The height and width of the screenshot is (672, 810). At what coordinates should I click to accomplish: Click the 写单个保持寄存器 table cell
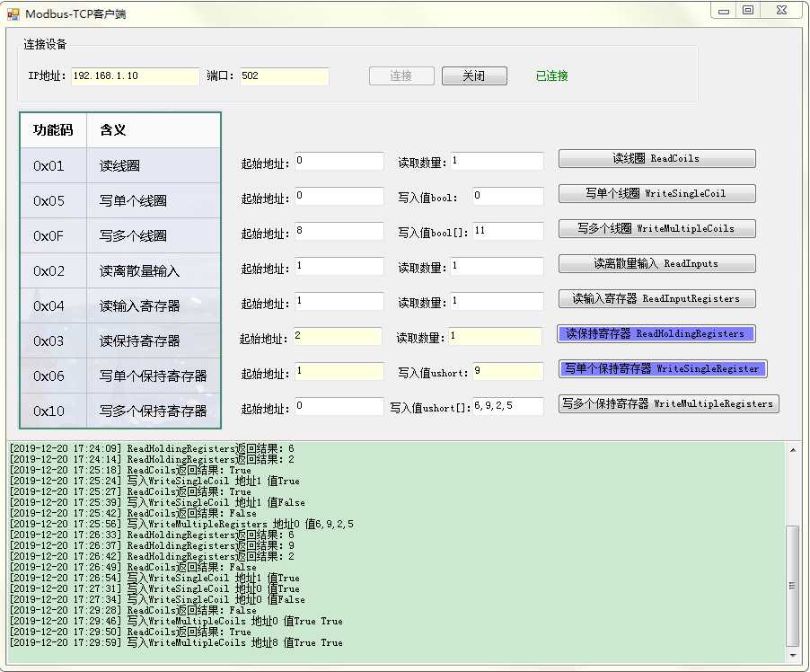point(154,376)
